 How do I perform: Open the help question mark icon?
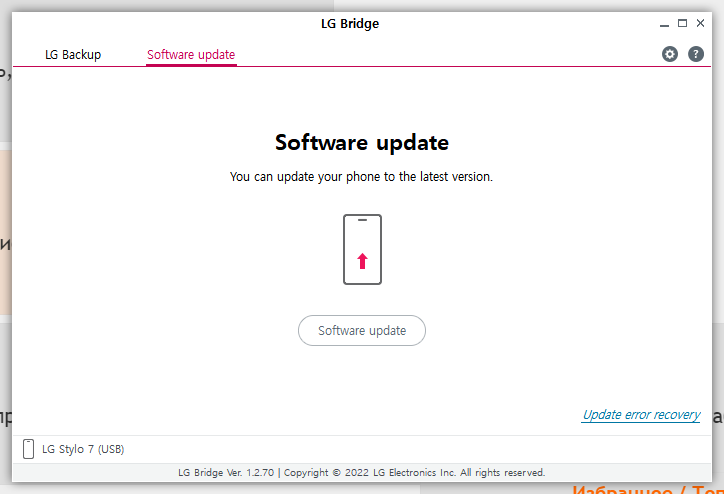696,54
